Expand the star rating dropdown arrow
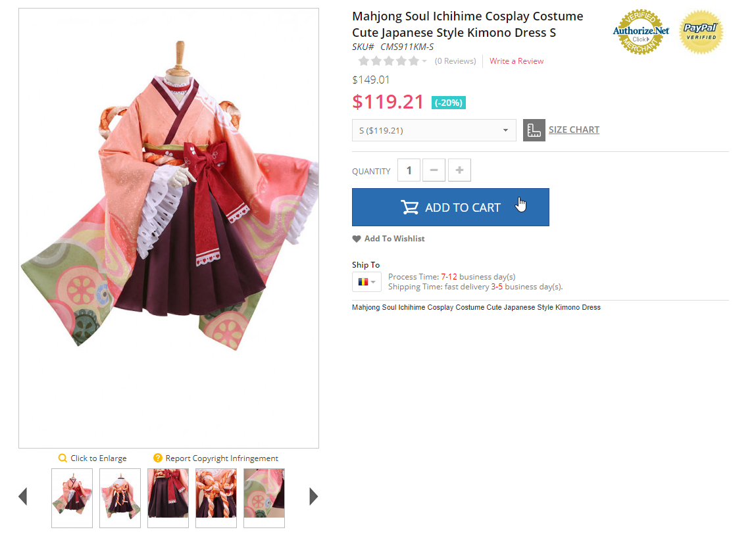 point(424,61)
